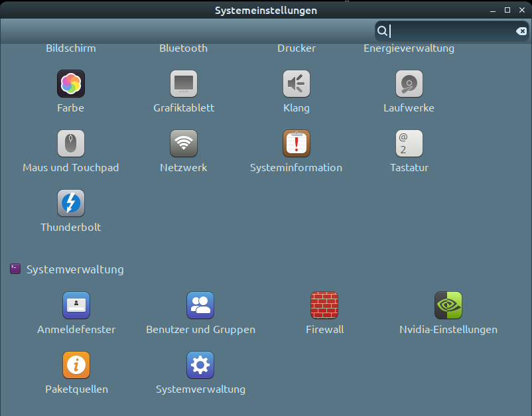Open the Thunderbolt lightning icon
532x416 pixels.
(70, 203)
